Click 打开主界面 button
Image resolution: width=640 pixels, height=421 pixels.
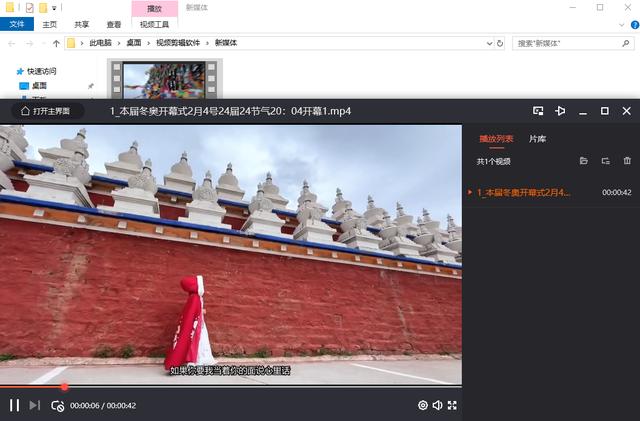tap(46, 111)
